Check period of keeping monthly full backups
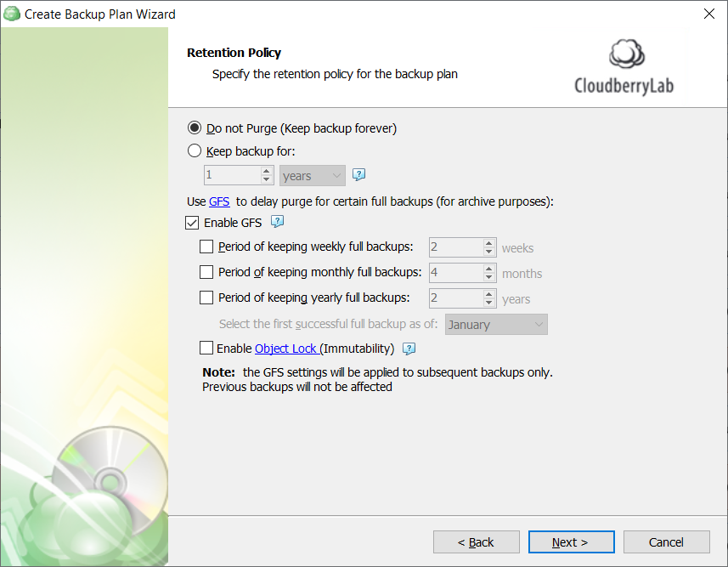728x567 pixels. click(x=206, y=272)
